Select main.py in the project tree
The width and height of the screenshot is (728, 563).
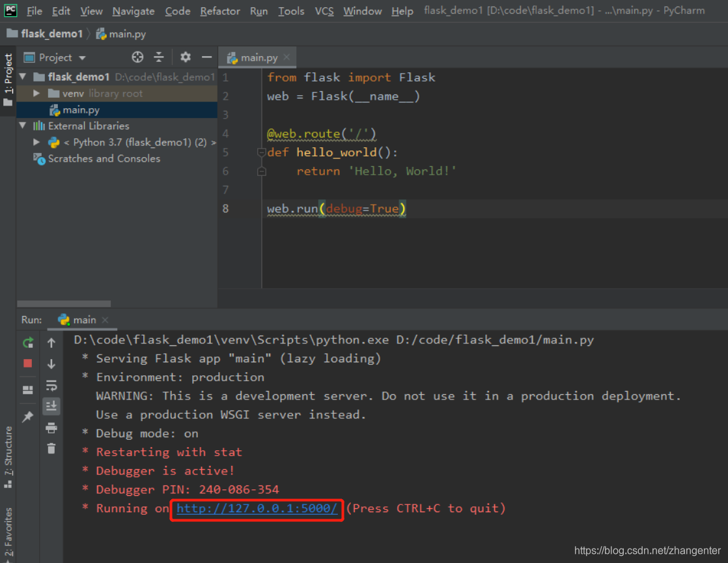117,109
